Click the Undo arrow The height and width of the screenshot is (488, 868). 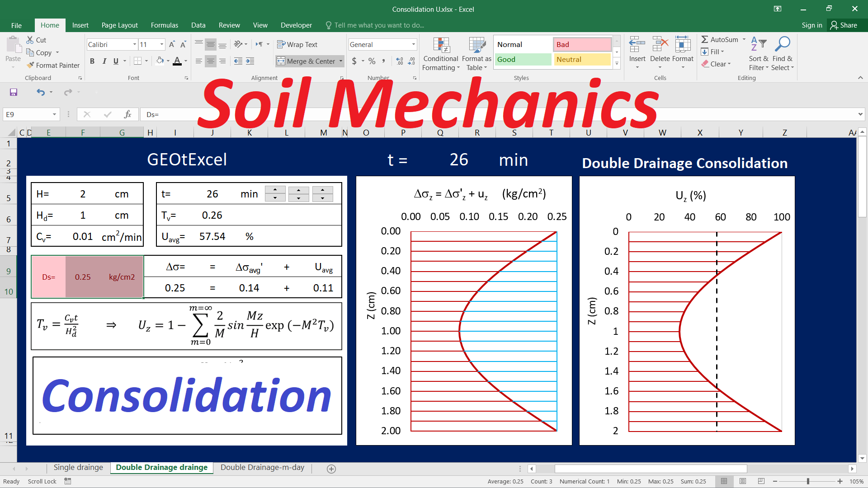pos(41,92)
